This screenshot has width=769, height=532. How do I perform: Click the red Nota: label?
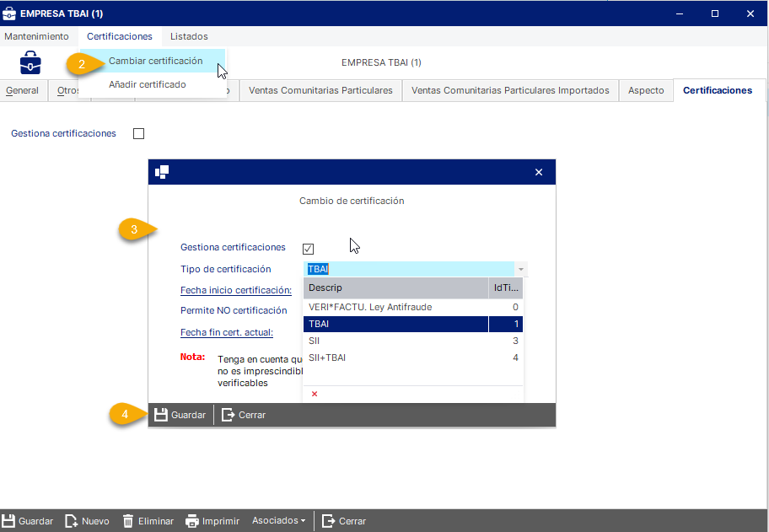(192, 357)
